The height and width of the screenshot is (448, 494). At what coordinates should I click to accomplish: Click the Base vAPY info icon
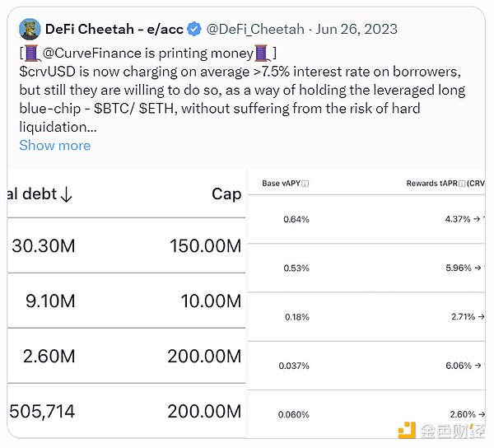(306, 184)
